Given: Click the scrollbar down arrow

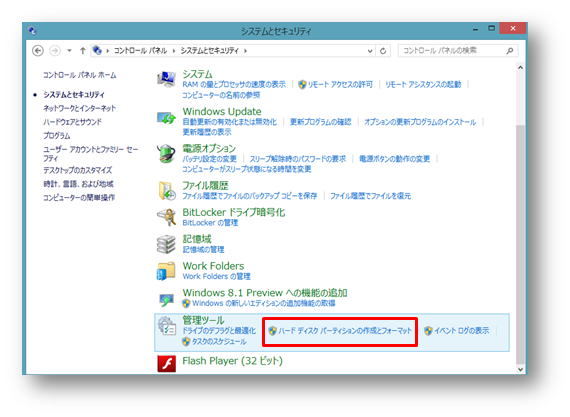Looking at the screenshot, I should (521, 369).
